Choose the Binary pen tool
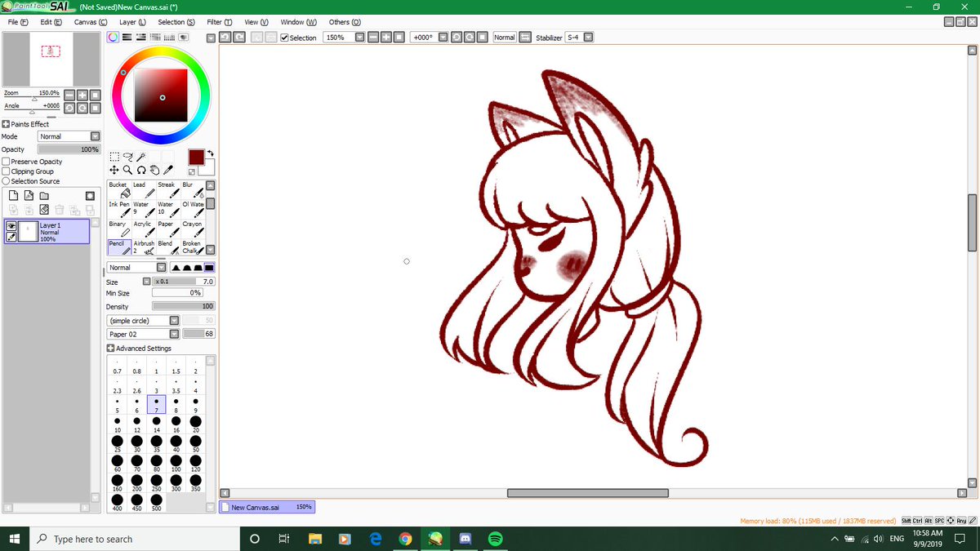 point(119,229)
